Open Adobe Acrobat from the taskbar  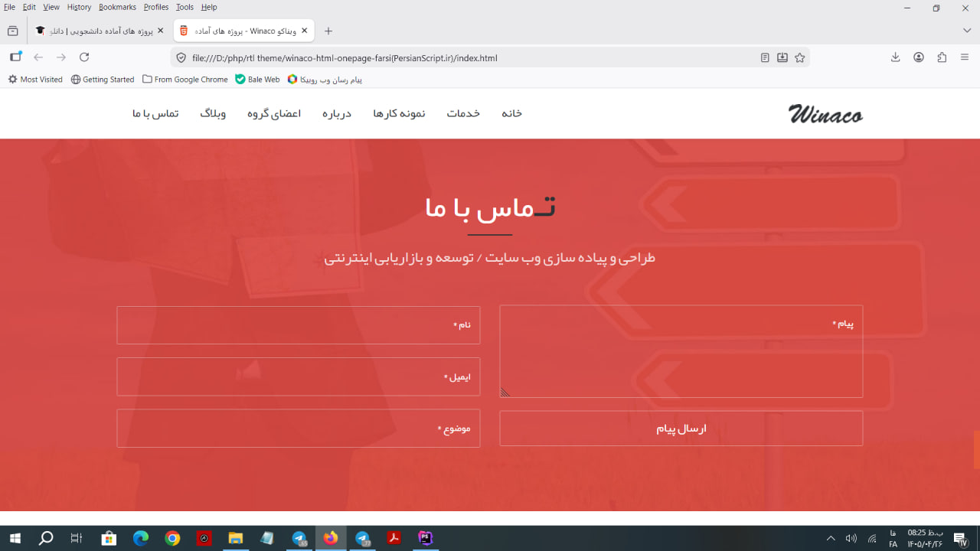click(x=394, y=538)
